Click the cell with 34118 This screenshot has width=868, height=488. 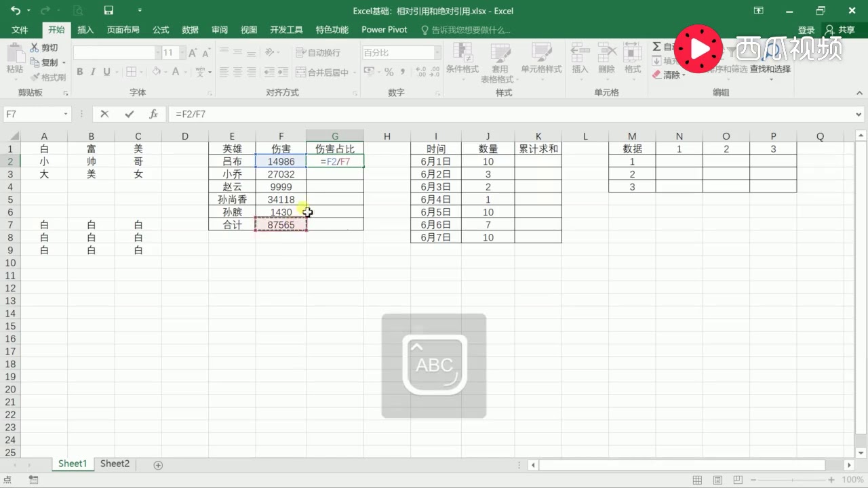tap(281, 199)
